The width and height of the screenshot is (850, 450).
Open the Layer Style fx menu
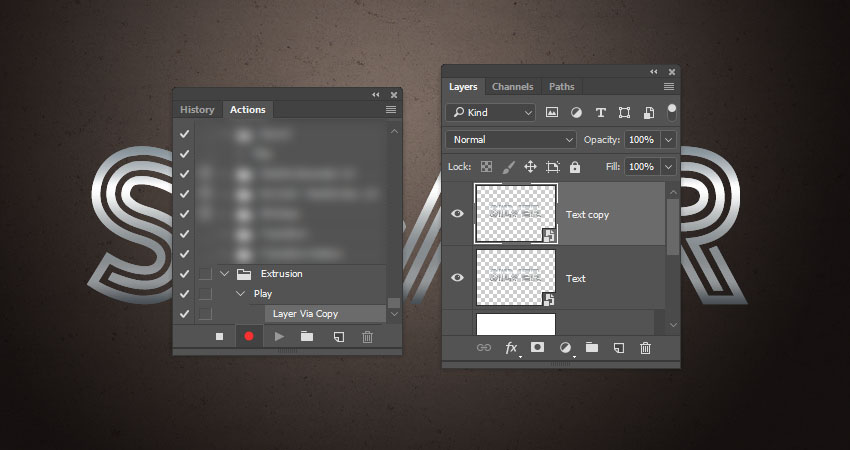(511, 347)
